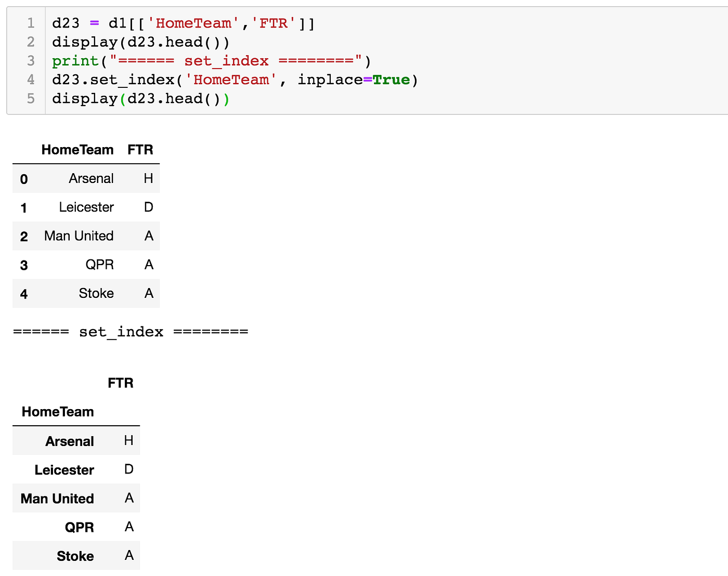Click the bold QPR index label
This screenshot has width=728, height=576.
click(80, 527)
